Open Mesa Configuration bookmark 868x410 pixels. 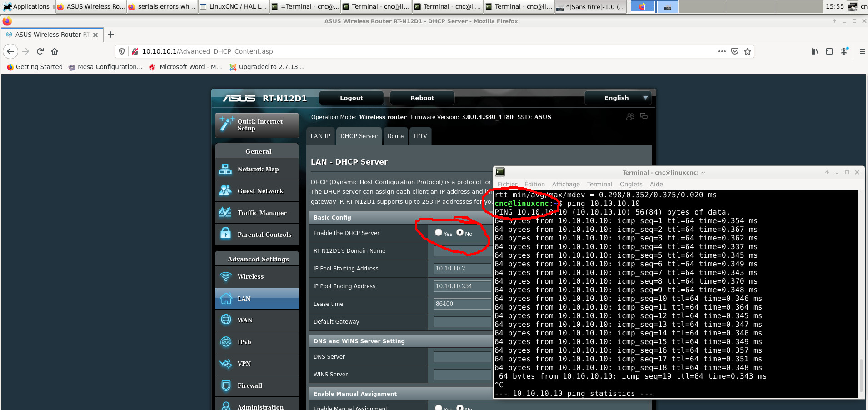point(105,67)
